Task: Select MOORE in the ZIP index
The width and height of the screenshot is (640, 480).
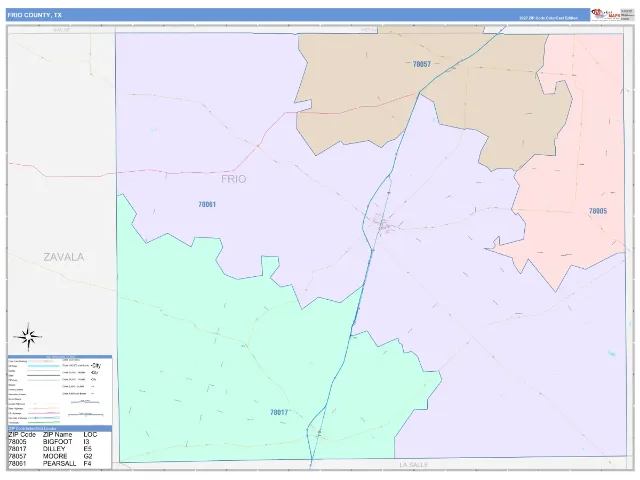Action: click(55, 456)
